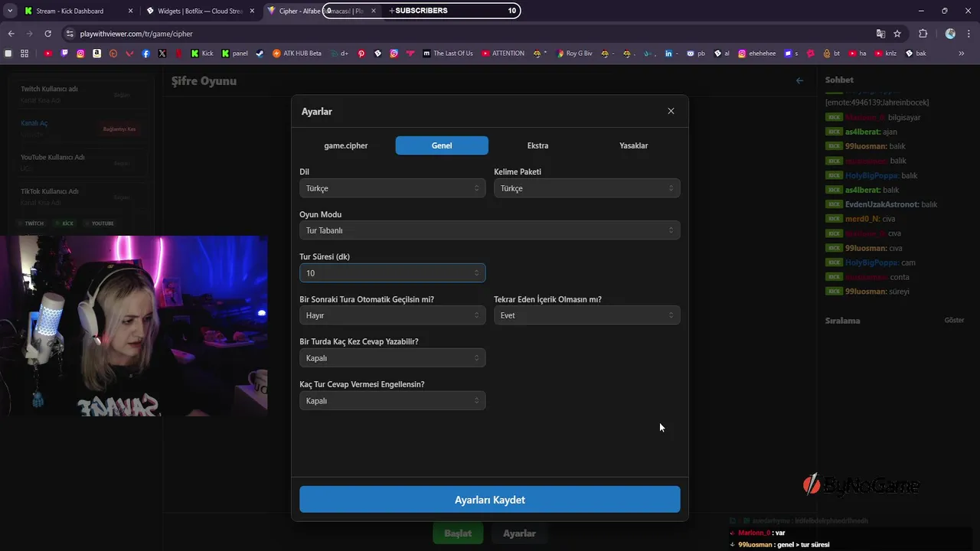The image size is (980, 551).
Task: Select the Genel tab
Action: [x=442, y=145]
